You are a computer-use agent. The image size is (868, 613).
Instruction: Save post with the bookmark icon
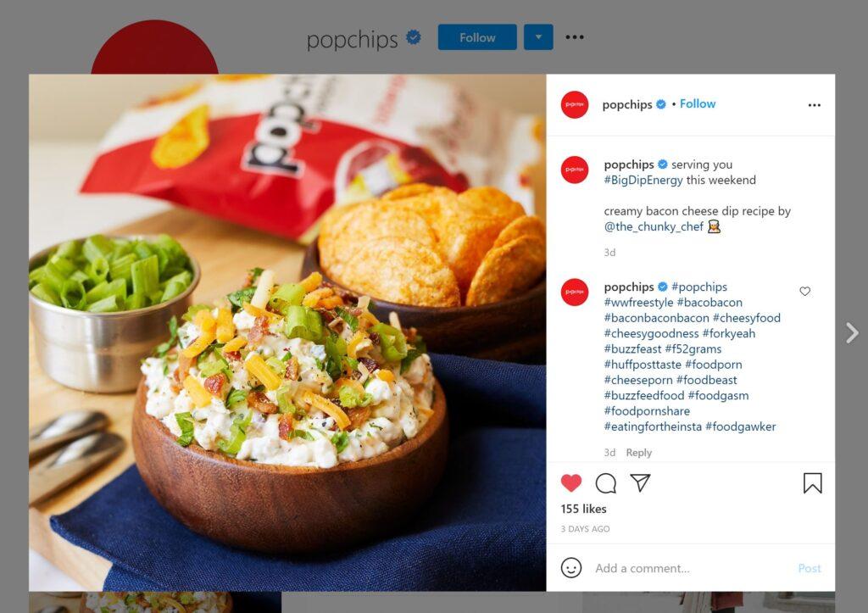pyautogui.click(x=812, y=483)
